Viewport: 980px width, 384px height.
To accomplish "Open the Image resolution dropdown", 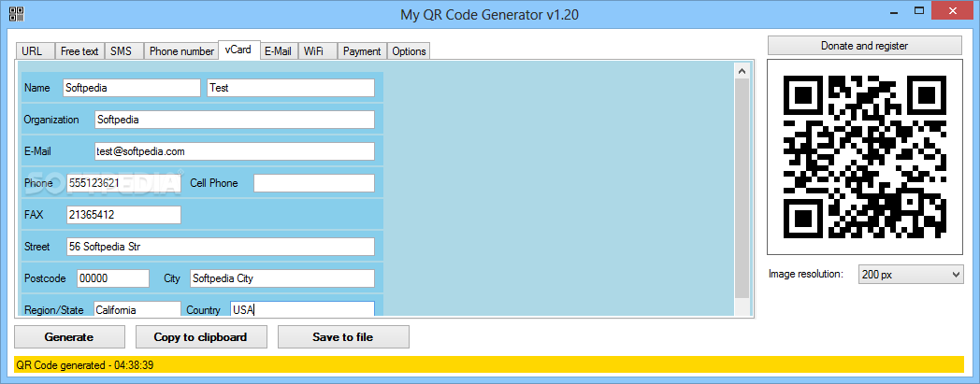I will click(x=911, y=274).
